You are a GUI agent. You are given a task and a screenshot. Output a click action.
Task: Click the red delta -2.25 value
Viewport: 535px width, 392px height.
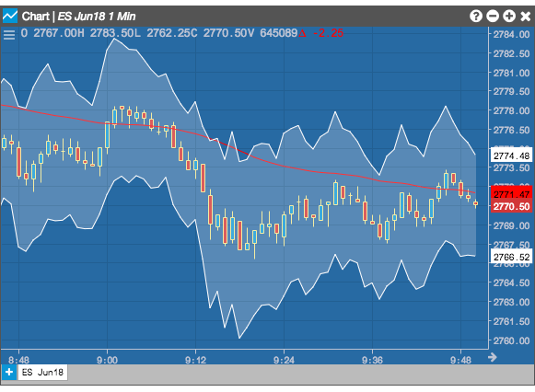(321, 33)
